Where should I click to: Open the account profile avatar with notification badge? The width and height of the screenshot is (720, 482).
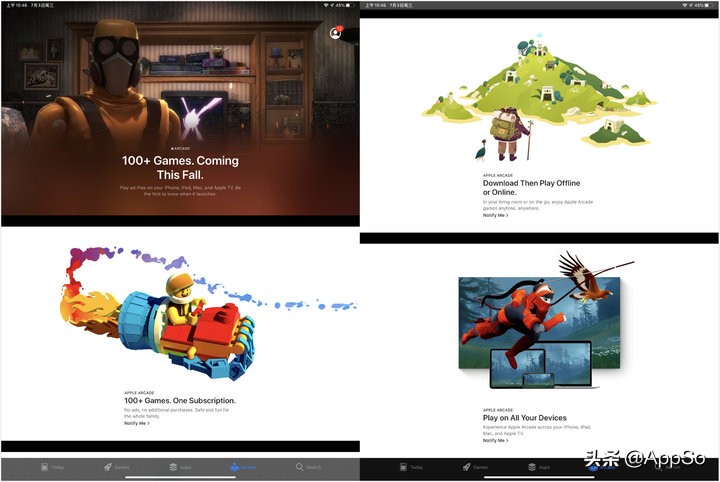coord(337,33)
